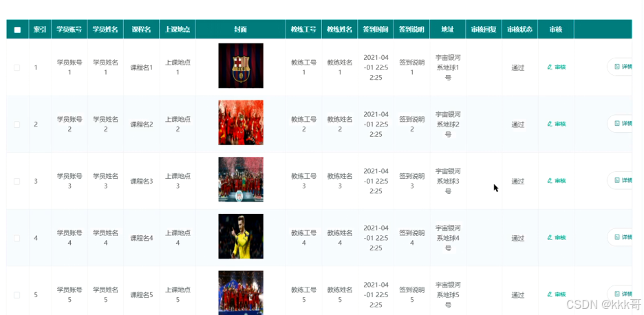
Task: Open the row 5 cover image
Action: [x=241, y=293]
